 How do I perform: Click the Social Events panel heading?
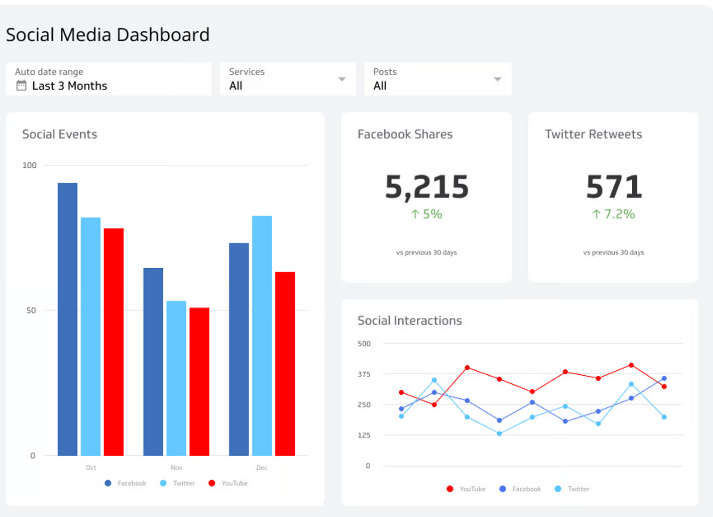pos(60,134)
